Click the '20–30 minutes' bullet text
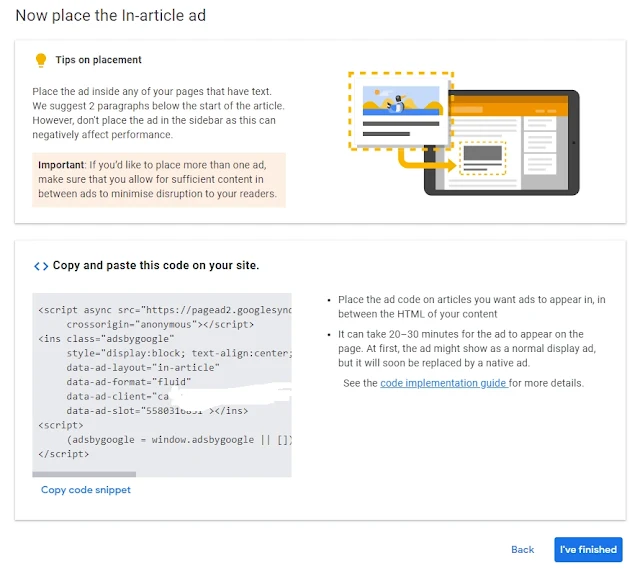Viewport: 640px width, 576px height. tap(467, 349)
